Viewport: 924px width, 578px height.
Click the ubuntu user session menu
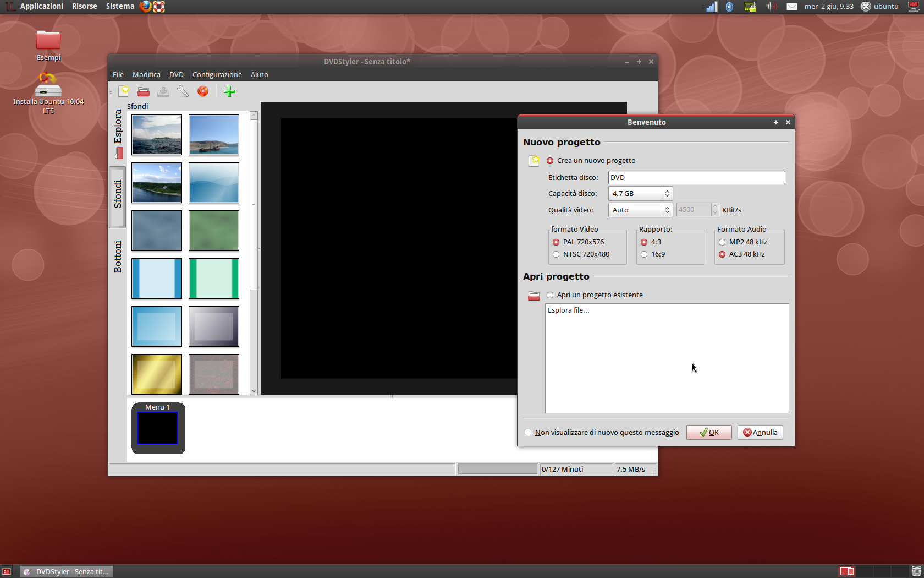click(x=880, y=6)
